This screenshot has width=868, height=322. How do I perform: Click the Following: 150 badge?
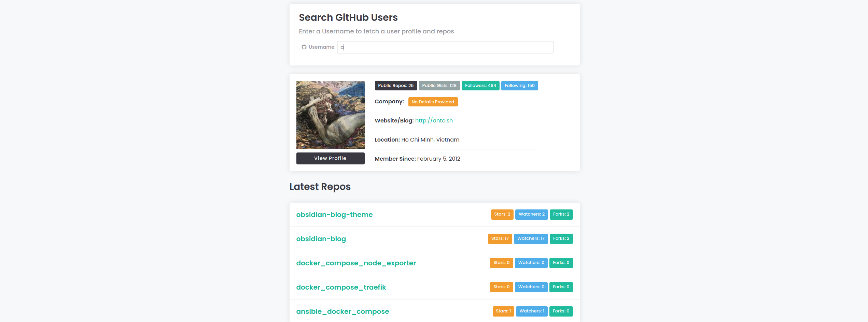519,86
